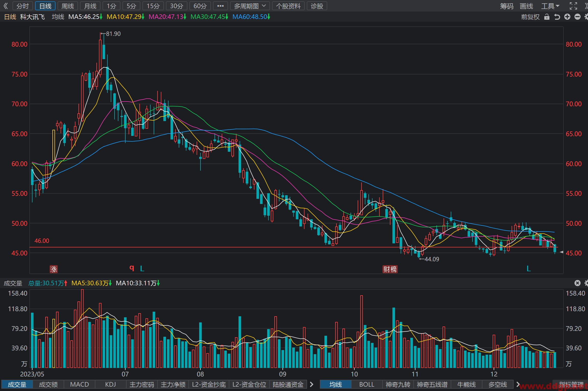Select 牛熊线 indicator

(x=467, y=384)
